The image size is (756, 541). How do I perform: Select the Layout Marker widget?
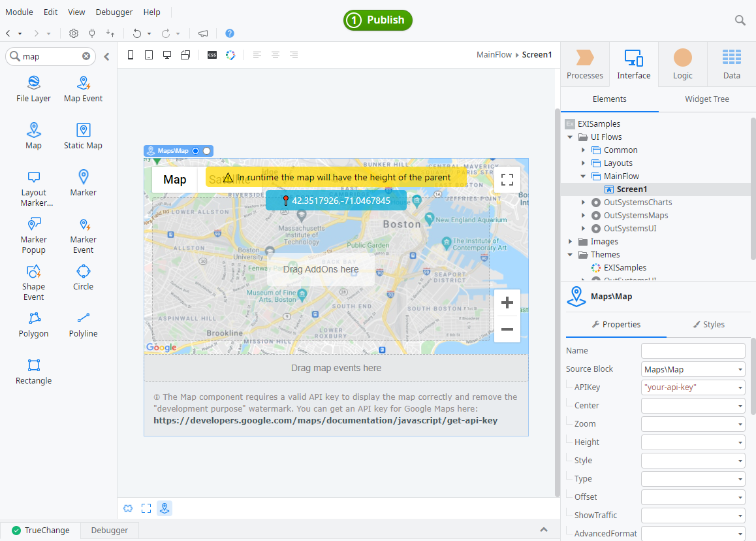pos(33,189)
